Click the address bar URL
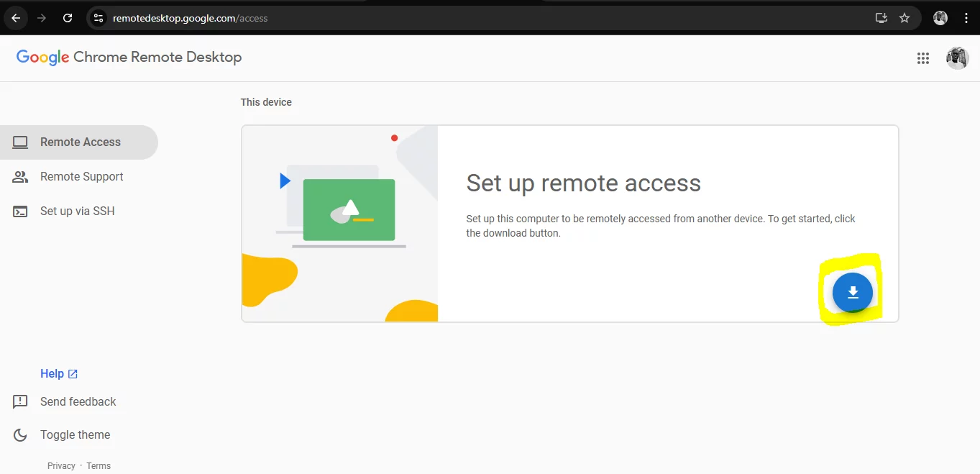Screen dimensions: 980x474 click(x=190, y=18)
